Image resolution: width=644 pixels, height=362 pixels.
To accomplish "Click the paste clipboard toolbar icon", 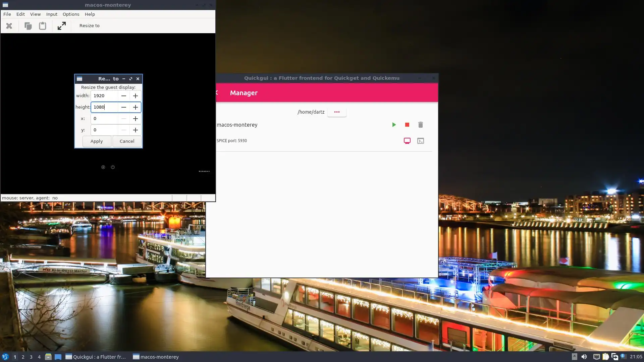I will pos(42,26).
